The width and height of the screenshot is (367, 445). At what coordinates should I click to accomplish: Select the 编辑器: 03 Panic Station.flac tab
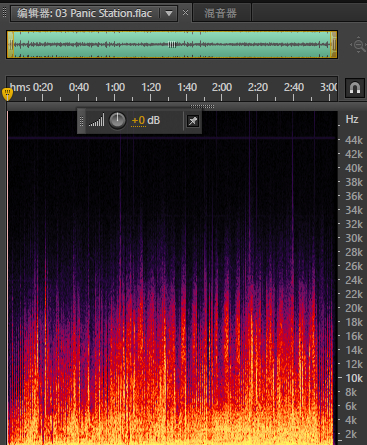pyautogui.click(x=85, y=13)
